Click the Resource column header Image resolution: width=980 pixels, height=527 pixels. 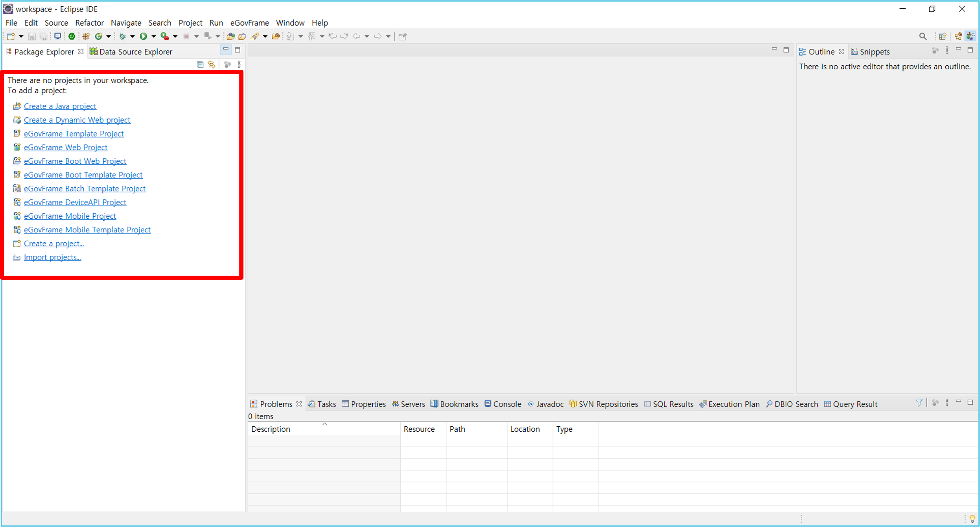(x=423, y=429)
